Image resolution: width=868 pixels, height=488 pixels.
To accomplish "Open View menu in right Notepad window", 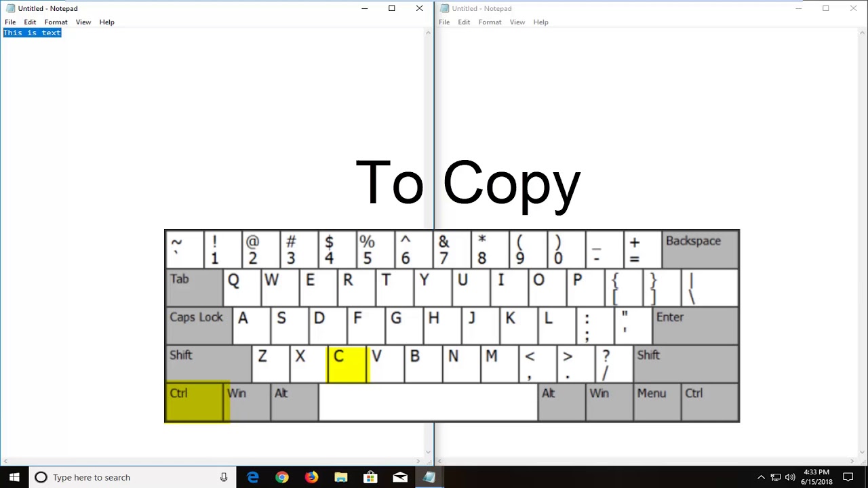I will tap(517, 22).
